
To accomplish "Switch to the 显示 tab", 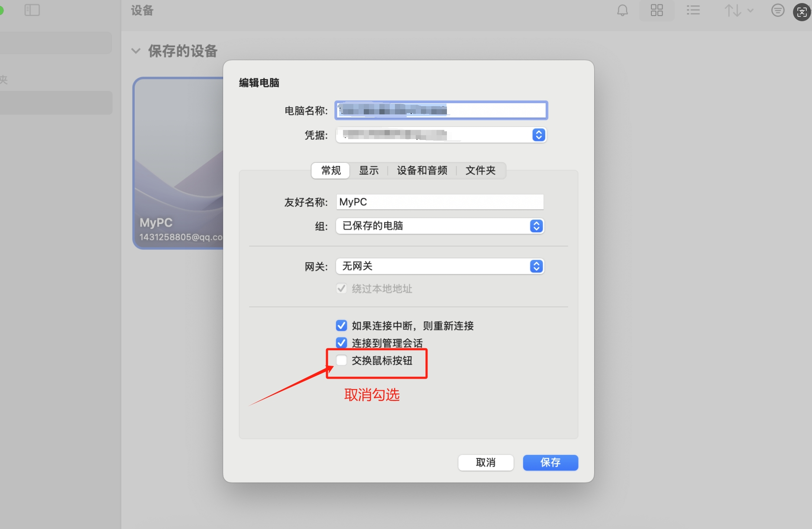I will (369, 171).
